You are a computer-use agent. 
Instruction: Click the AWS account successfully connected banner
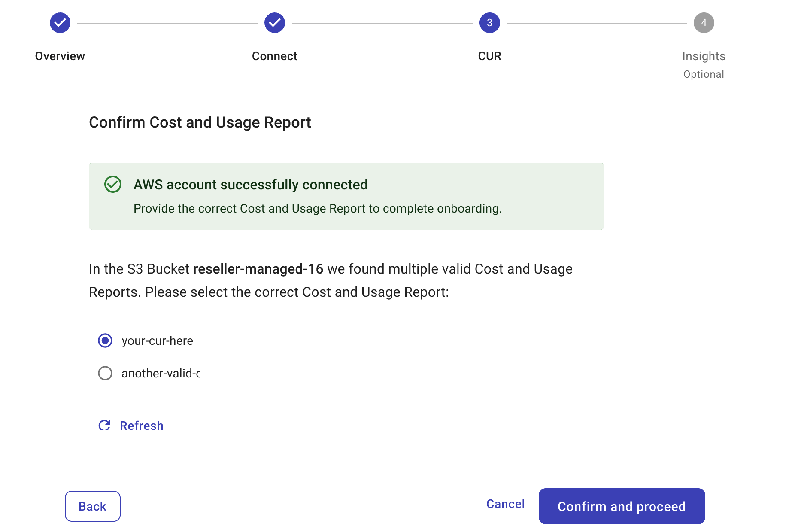(346, 196)
